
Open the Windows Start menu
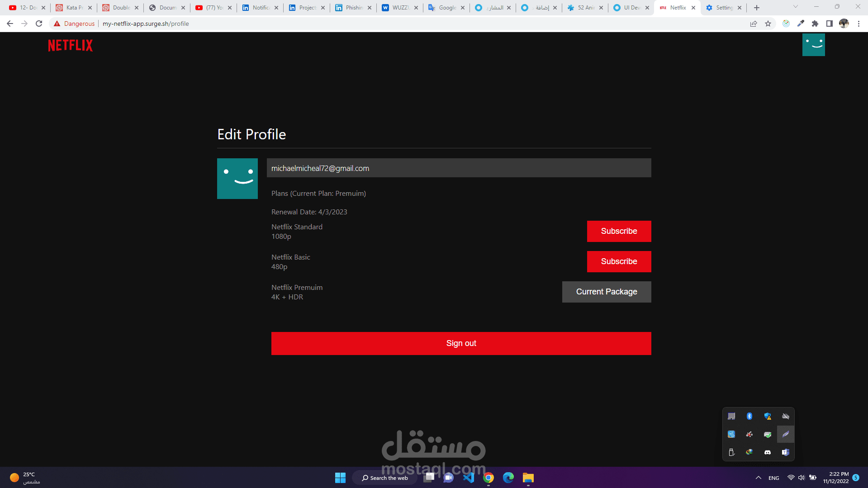pos(340,478)
